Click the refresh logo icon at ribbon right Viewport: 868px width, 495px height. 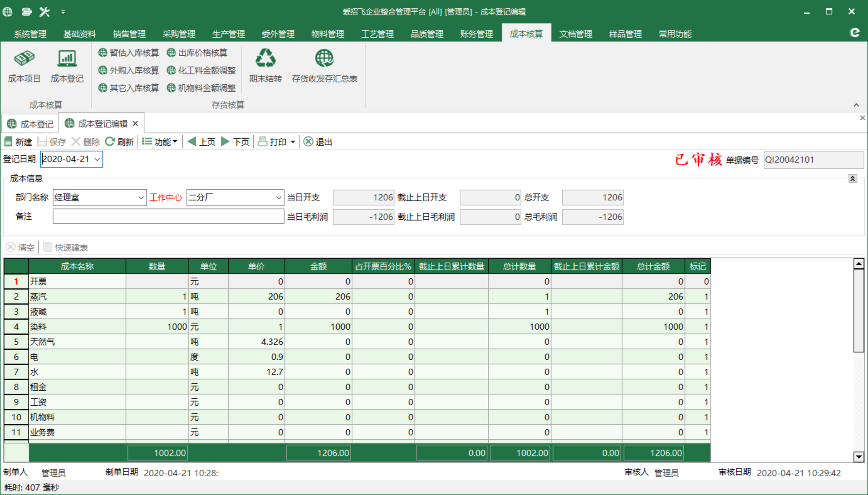click(x=855, y=33)
